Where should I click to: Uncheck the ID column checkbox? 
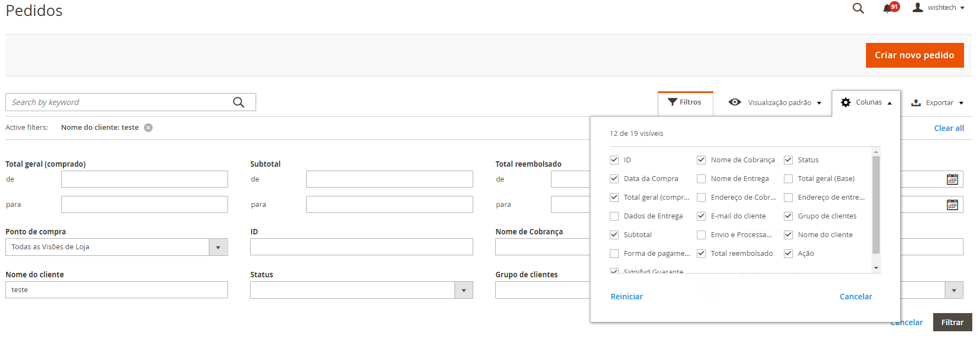(614, 160)
